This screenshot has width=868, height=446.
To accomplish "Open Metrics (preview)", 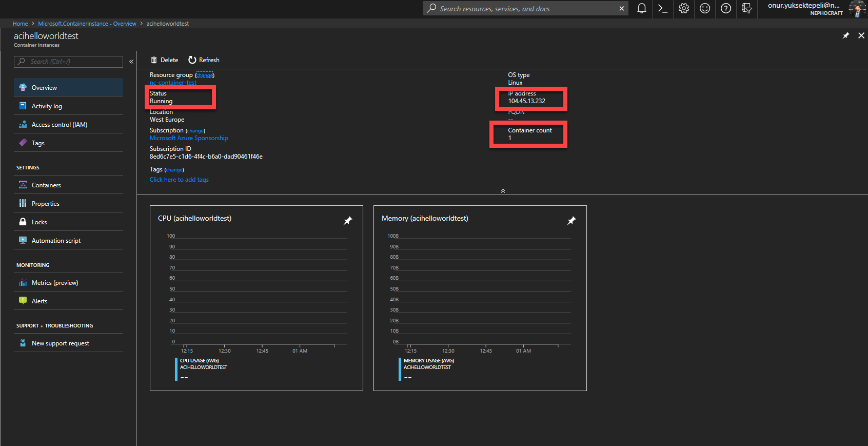I will pos(68,282).
